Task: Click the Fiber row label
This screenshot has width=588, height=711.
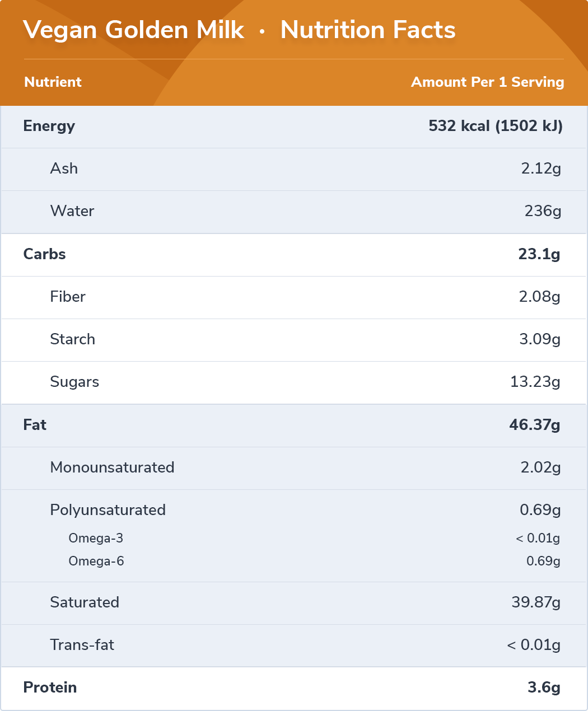Action: (68, 297)
